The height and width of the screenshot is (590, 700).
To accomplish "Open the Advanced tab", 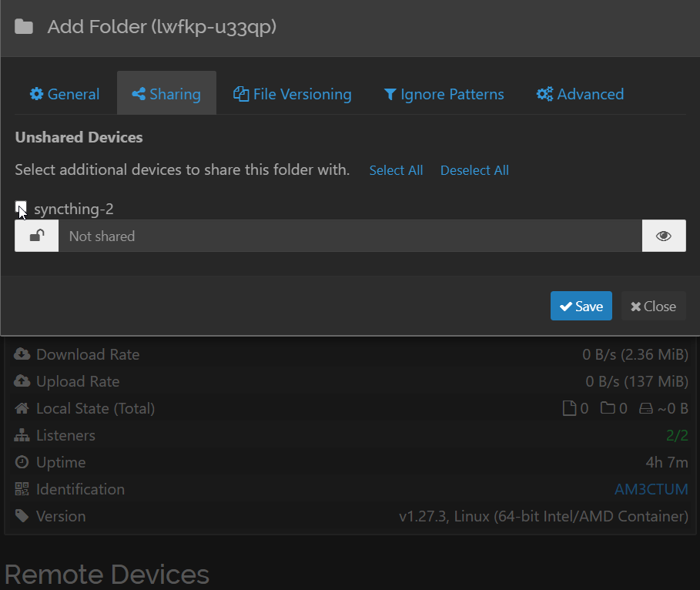I will [581, 94].
